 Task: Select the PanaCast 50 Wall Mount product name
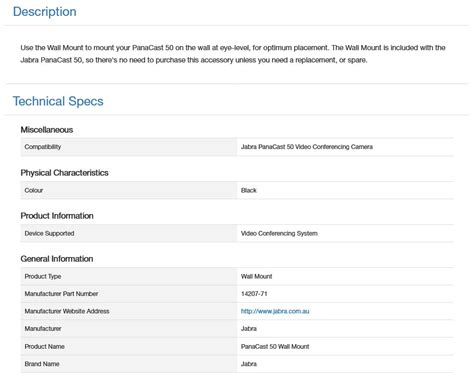point(275,346)
